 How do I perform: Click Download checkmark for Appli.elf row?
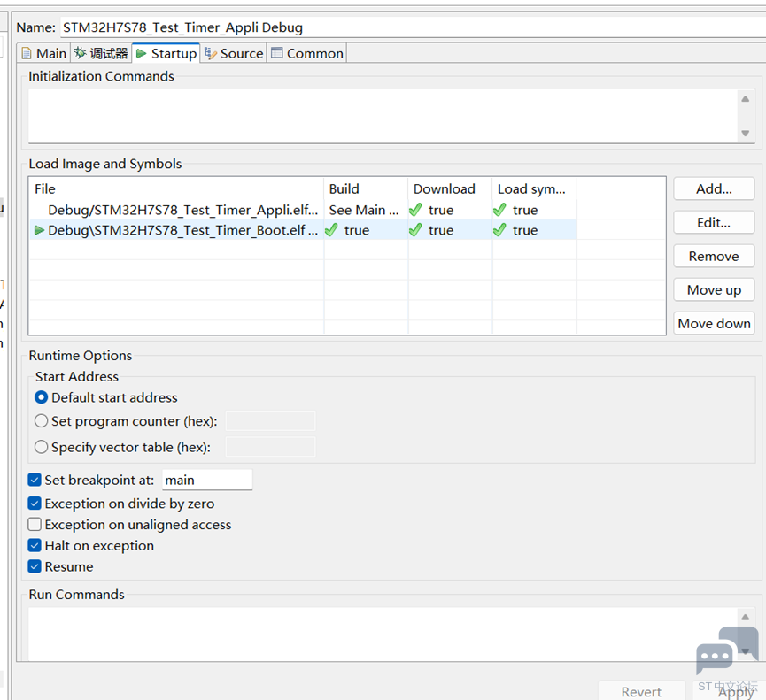[415, 210]
